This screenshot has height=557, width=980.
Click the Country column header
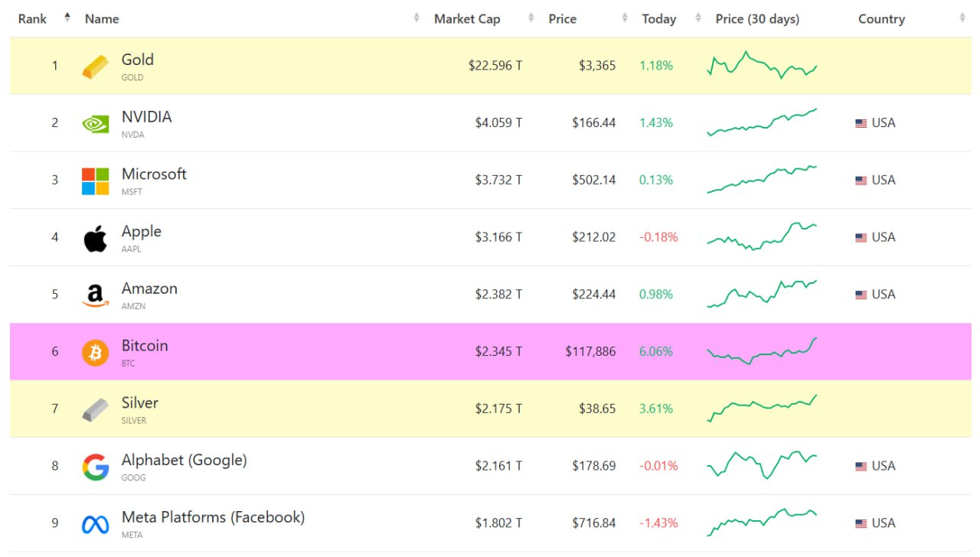pyautogui.click(x=881, y=18)
